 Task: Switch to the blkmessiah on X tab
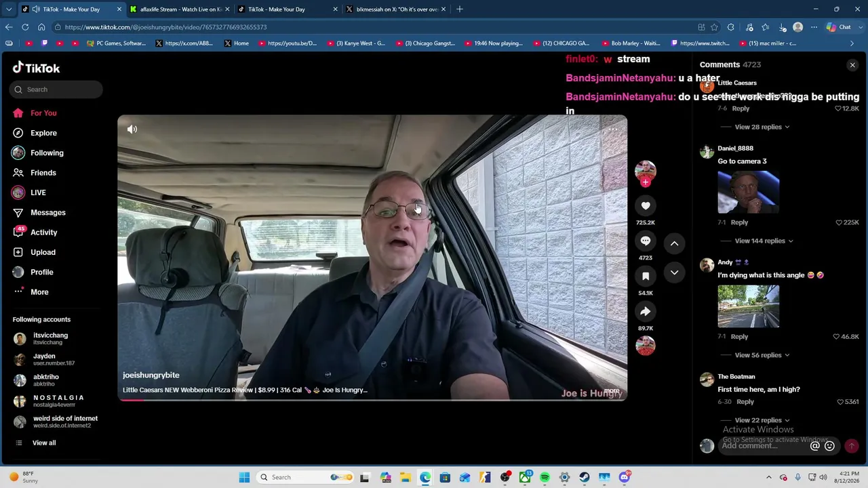tap(395, 9)
